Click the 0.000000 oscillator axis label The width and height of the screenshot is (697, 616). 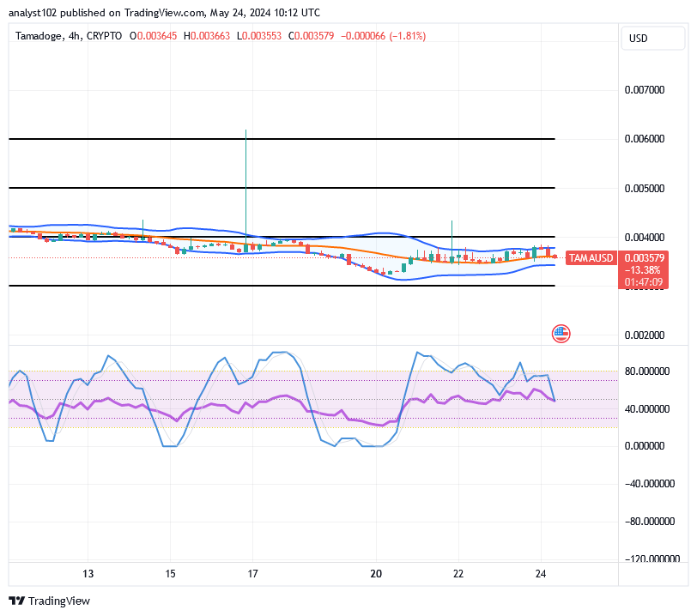[644, 446]
